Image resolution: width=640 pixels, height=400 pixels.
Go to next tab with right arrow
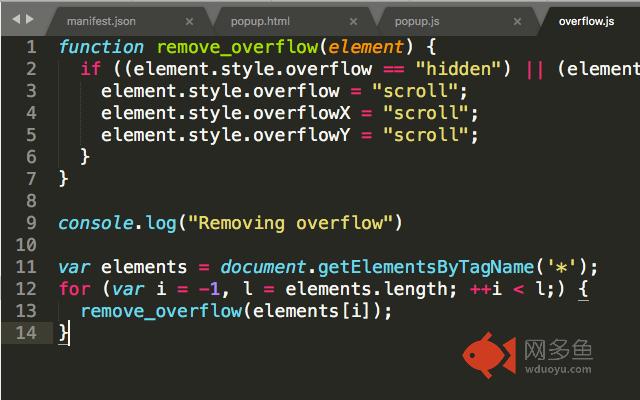click(29, 19)
